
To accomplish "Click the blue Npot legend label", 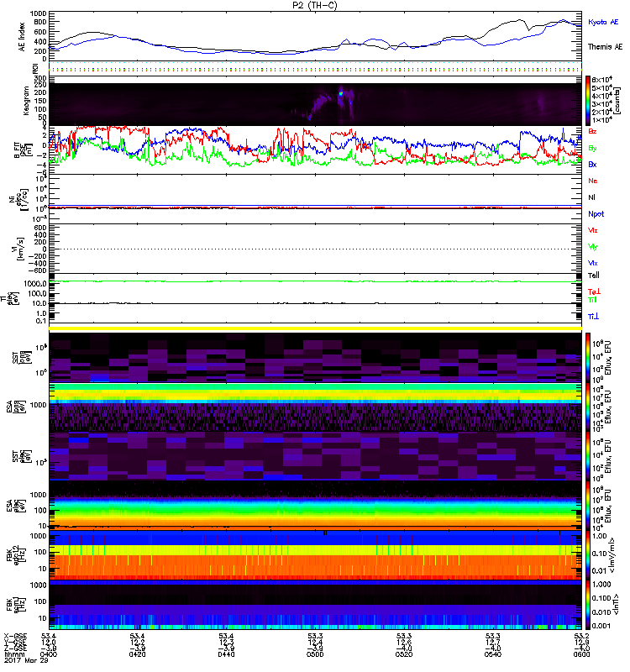I will pos(596,214).
